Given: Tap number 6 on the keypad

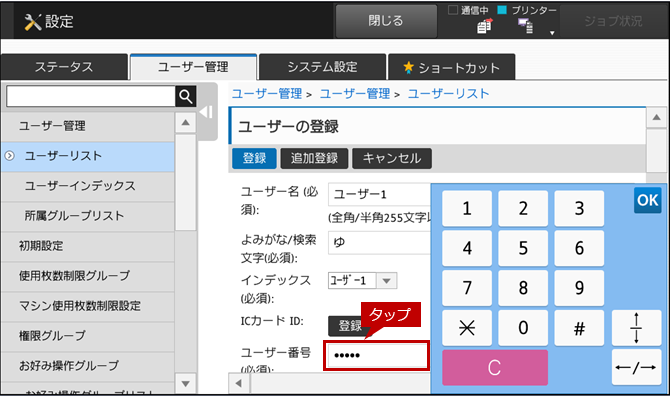Looking at the screenshot, I should pyautogui.click(x=579, y=248).
